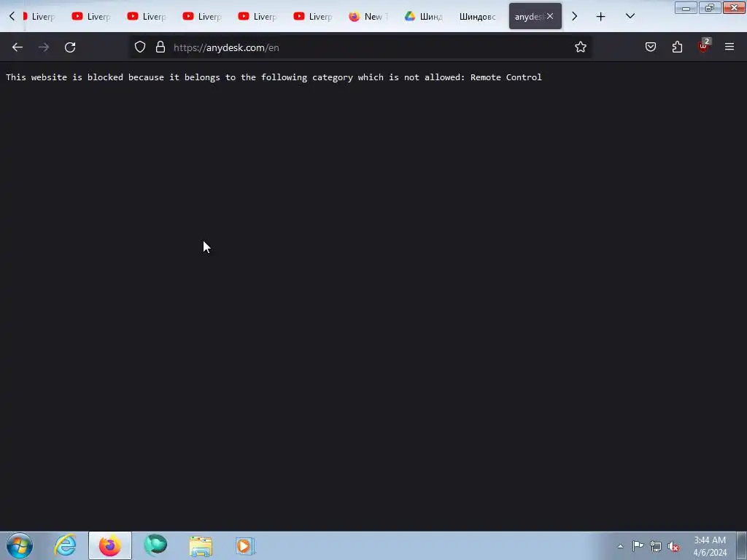Reload the blocked anydesk page
Screen dimensions: 747x560
pos(70,47)
